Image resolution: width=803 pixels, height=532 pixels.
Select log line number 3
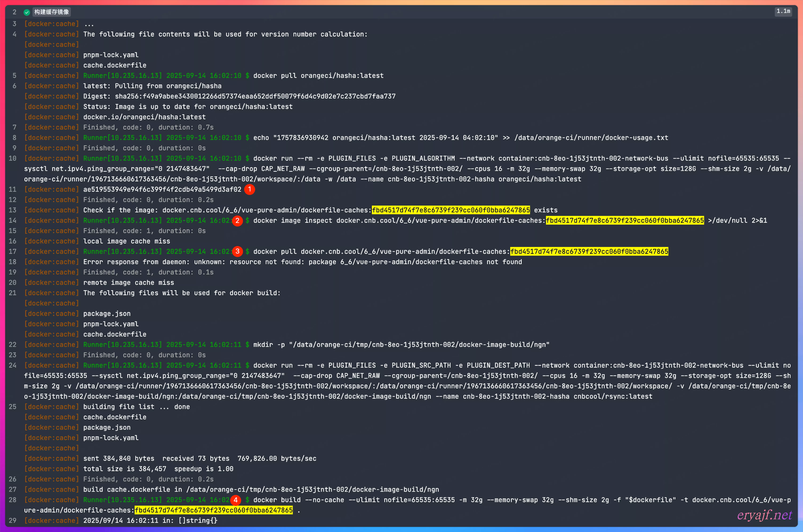[14, 24]
